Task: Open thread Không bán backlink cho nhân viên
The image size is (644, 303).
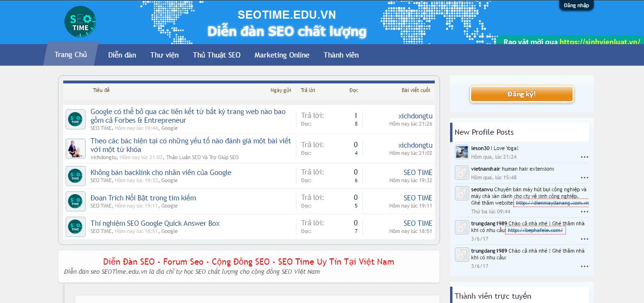Action: tap(161, 173)
